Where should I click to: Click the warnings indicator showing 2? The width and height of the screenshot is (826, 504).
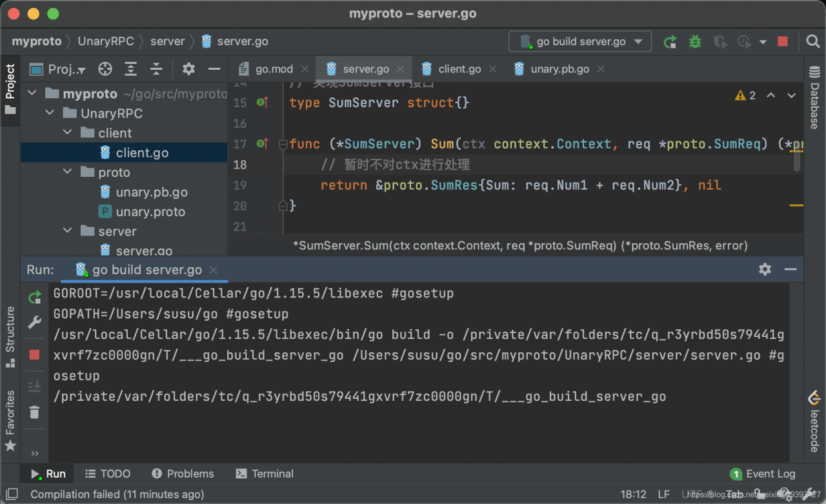[x=745, y=96]
